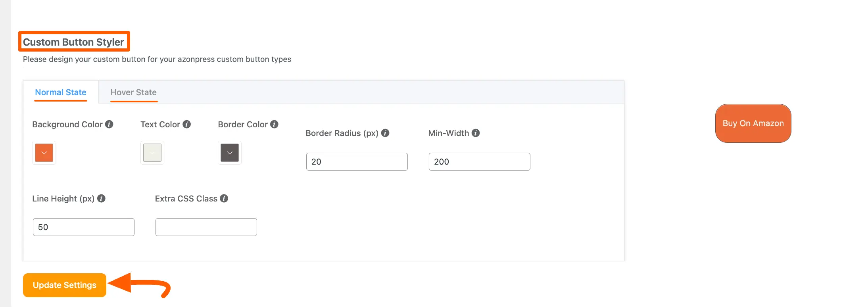Click the Update Settings button
This screenshot has width=868, height=307.
(64, 285)
